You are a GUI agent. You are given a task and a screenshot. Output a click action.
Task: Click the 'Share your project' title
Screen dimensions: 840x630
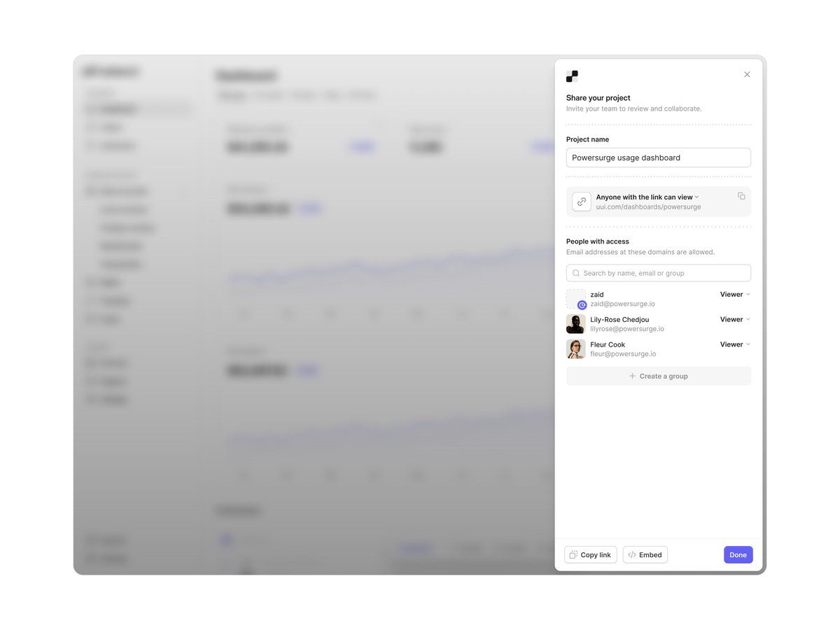(598, 98)
